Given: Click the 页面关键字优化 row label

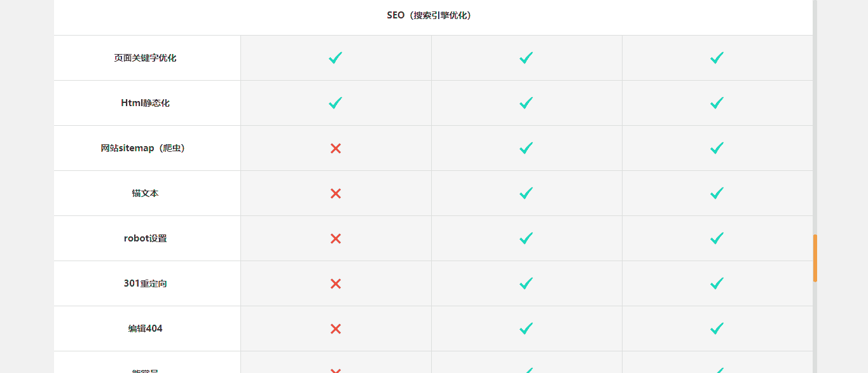Looking at the screenshot, I should [145, 58].
